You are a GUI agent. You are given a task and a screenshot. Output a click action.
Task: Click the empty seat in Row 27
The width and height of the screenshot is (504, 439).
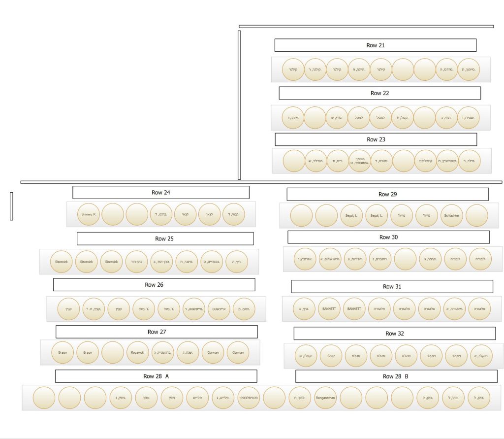pyautogui.click(x=113, y=352)
